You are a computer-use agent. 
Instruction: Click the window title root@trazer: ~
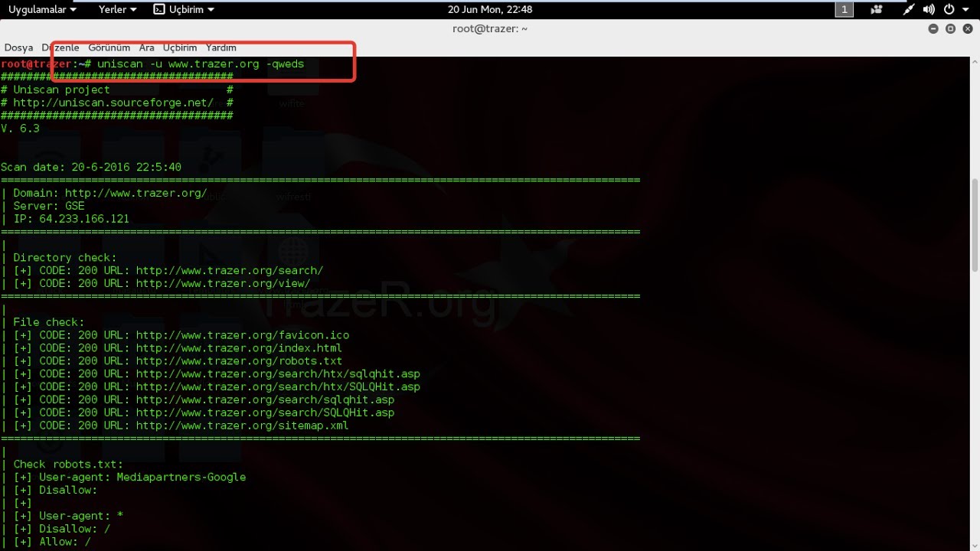coord(490,29)
